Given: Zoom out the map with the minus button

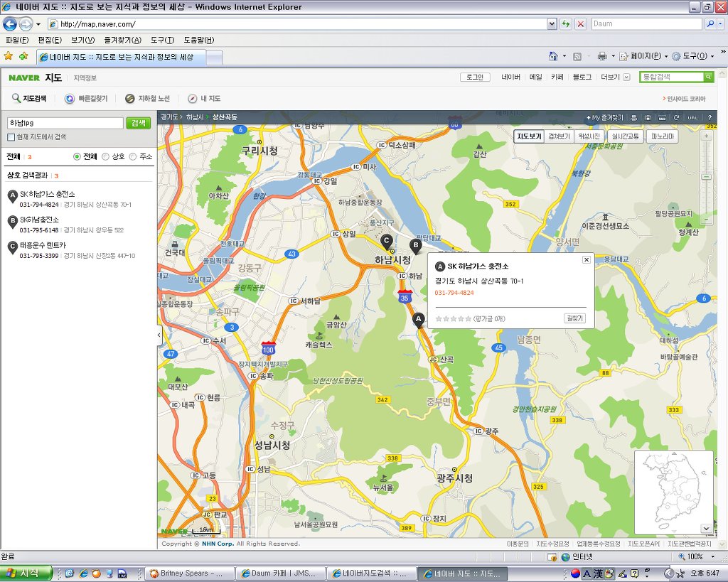Looking at the screenshot, I should pos(706,219).
